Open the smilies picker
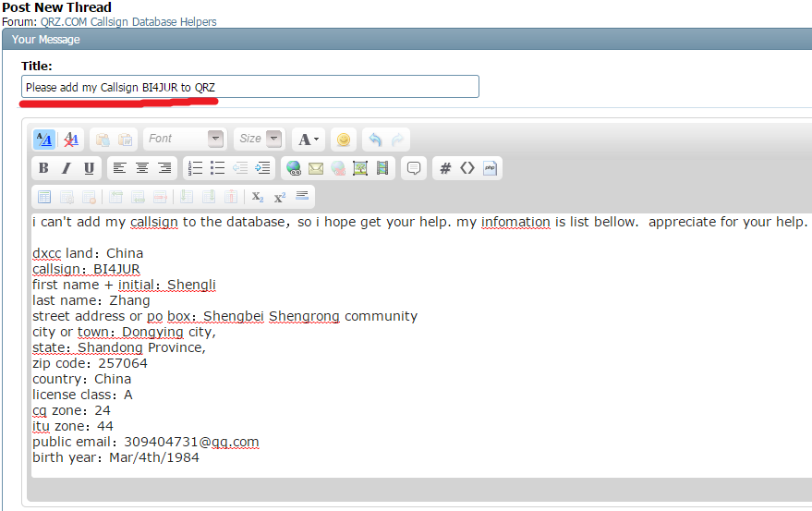Screen dimensions: 812x511 click(x=344, y=140)
